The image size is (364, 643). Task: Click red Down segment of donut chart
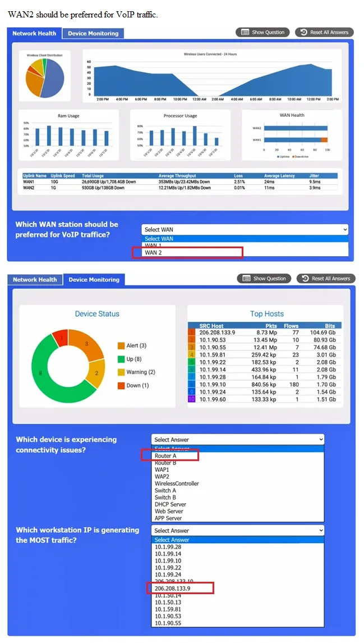[x=61, y=338]
